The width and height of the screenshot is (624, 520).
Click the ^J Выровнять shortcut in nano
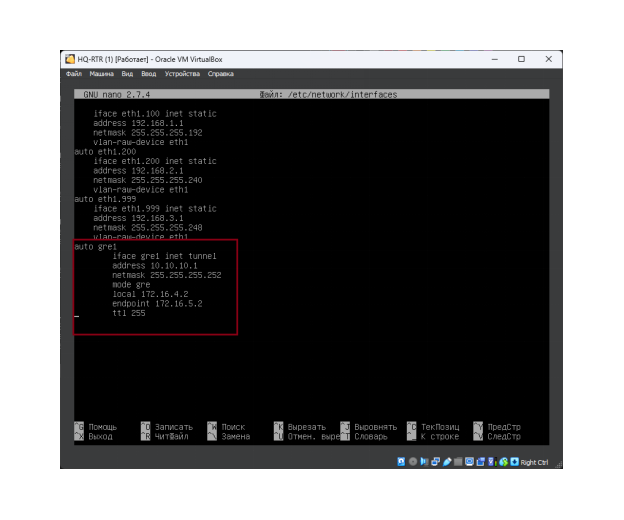point(369,427)
